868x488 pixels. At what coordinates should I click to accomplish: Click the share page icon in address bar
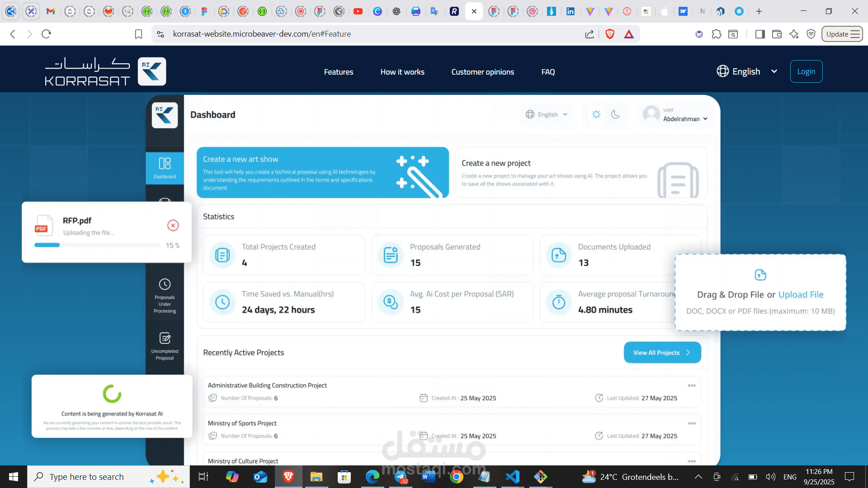(589, 34)
